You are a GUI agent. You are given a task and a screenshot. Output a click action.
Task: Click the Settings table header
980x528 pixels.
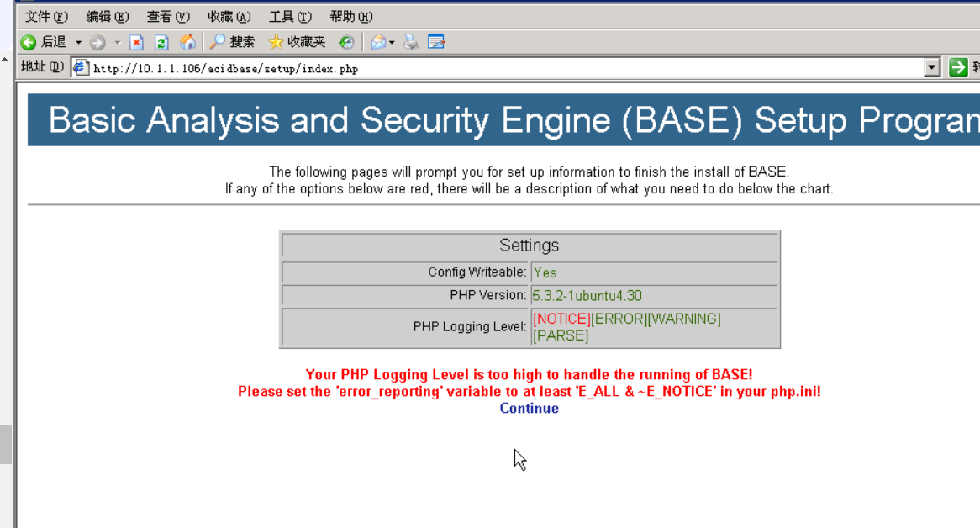(530, 245)
